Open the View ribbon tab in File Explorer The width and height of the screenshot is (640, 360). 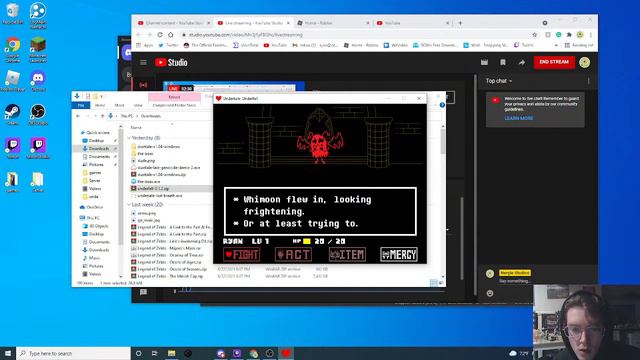[x=138, y=105]
